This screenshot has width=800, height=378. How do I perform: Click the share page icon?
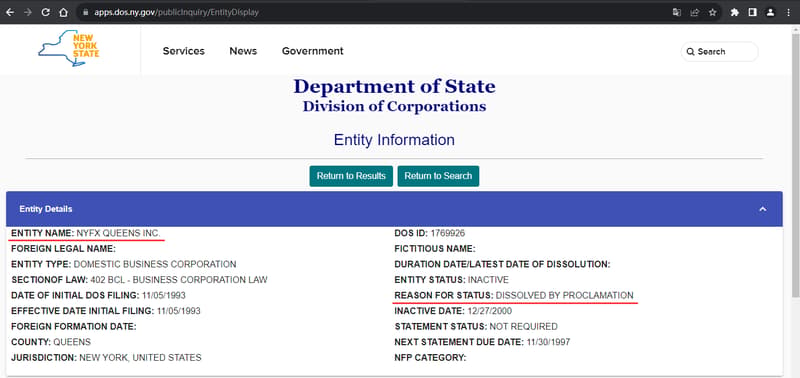[x=694, y=12]
